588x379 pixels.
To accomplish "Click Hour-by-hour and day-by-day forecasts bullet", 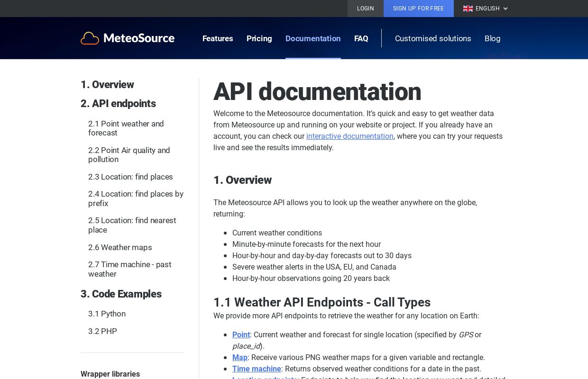I will [x=322, y=256].
